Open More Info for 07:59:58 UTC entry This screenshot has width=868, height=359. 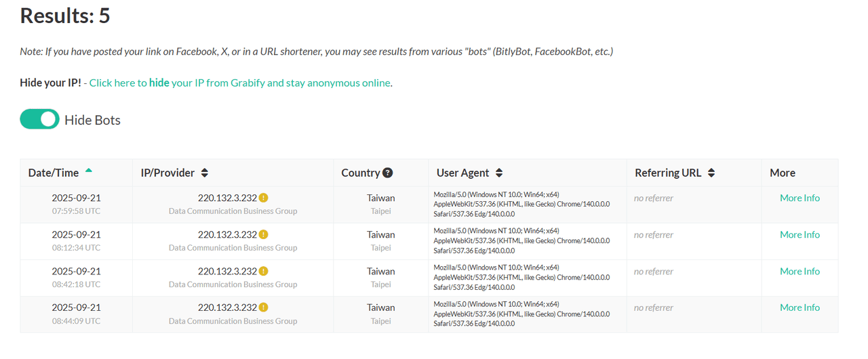800,198
